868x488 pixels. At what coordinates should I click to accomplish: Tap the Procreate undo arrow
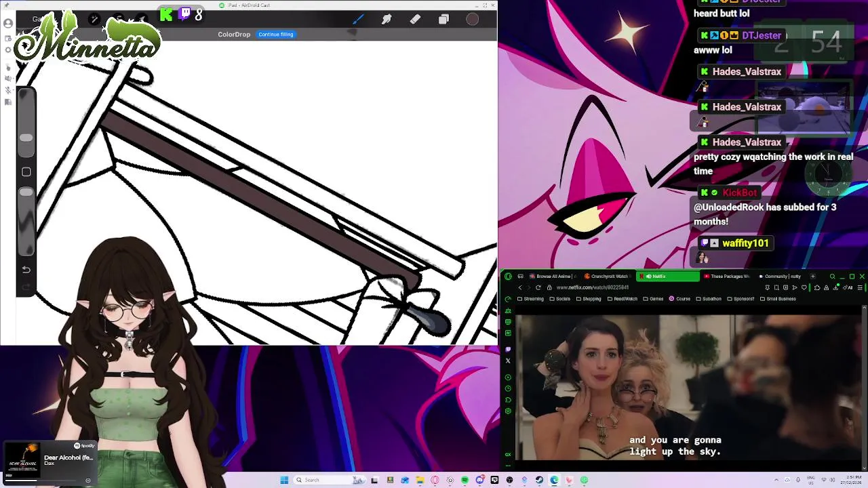26,269
